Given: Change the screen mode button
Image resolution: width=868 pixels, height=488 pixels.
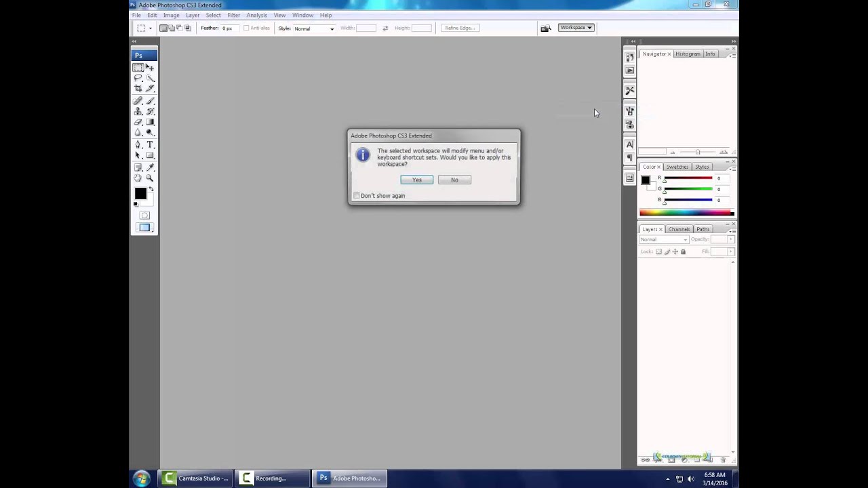Looking at the screenshot, I should 144,228.
